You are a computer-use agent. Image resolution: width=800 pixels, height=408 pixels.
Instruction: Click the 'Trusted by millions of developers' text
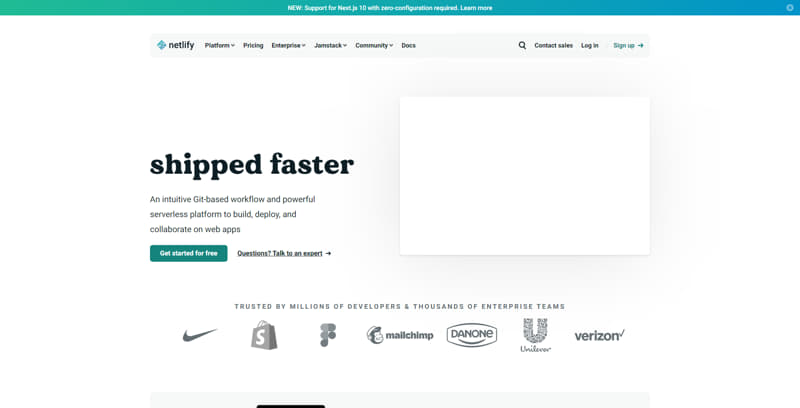(400, 307)
